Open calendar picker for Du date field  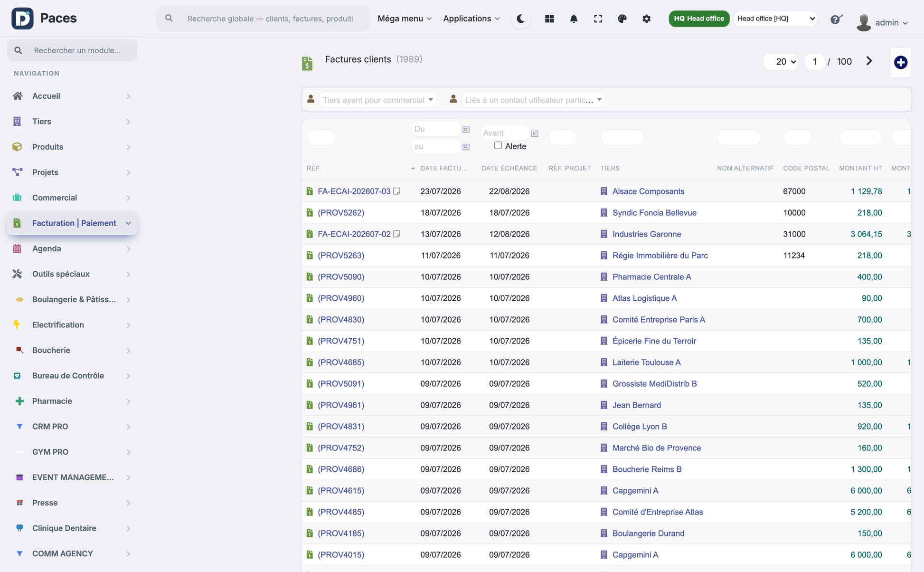pos(466,130)
